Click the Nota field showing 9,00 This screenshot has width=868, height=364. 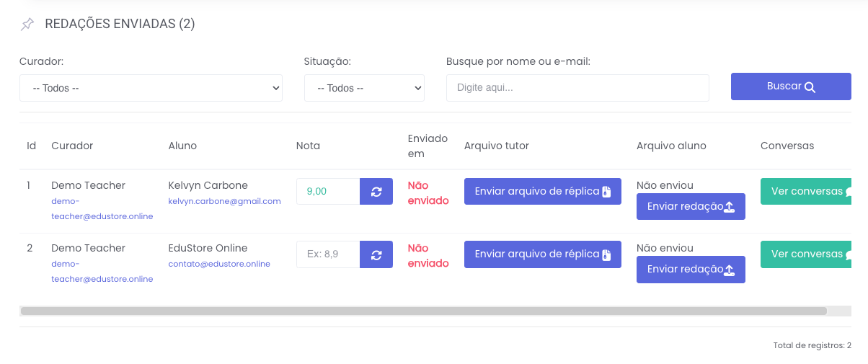click(328, 192)
